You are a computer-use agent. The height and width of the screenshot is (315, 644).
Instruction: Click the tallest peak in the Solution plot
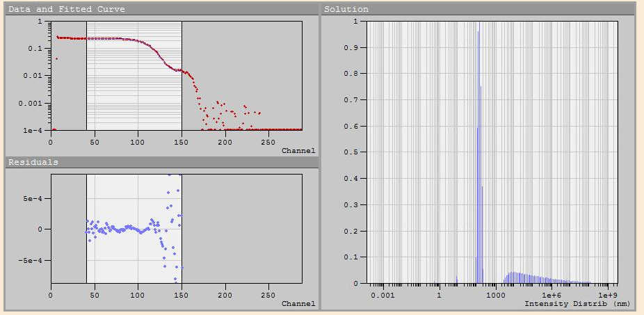479,152
